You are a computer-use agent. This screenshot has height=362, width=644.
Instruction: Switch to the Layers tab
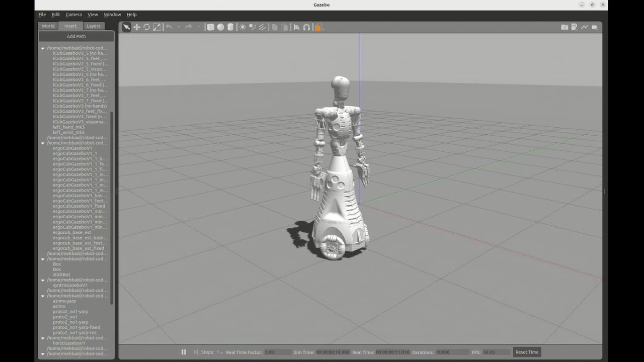[x=93, y=26]
